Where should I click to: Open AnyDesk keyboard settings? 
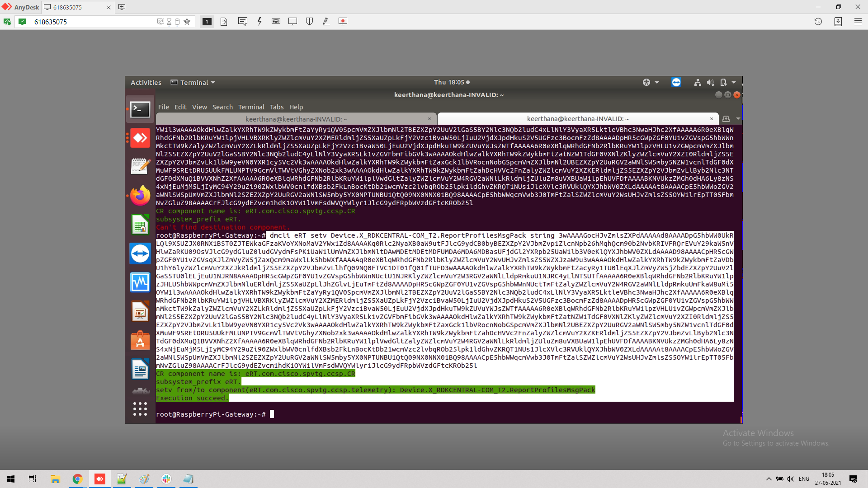pos(276,22)
